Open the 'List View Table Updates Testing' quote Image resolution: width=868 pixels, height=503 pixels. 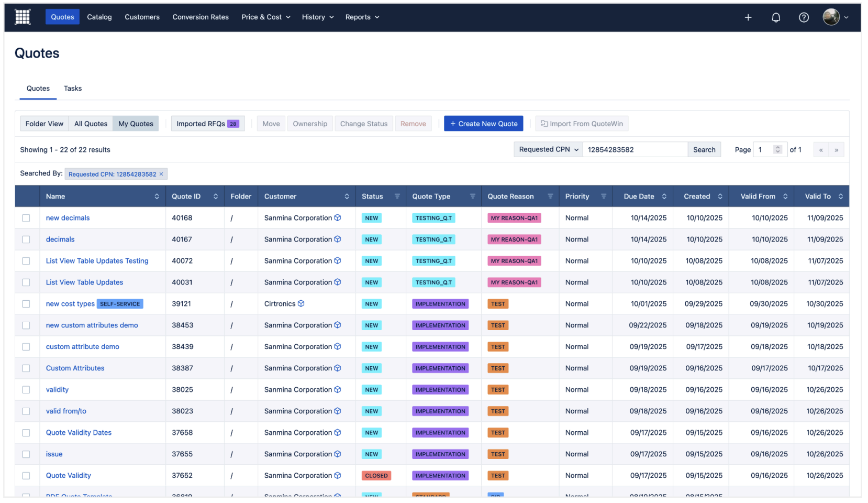(x=97, y=261)
